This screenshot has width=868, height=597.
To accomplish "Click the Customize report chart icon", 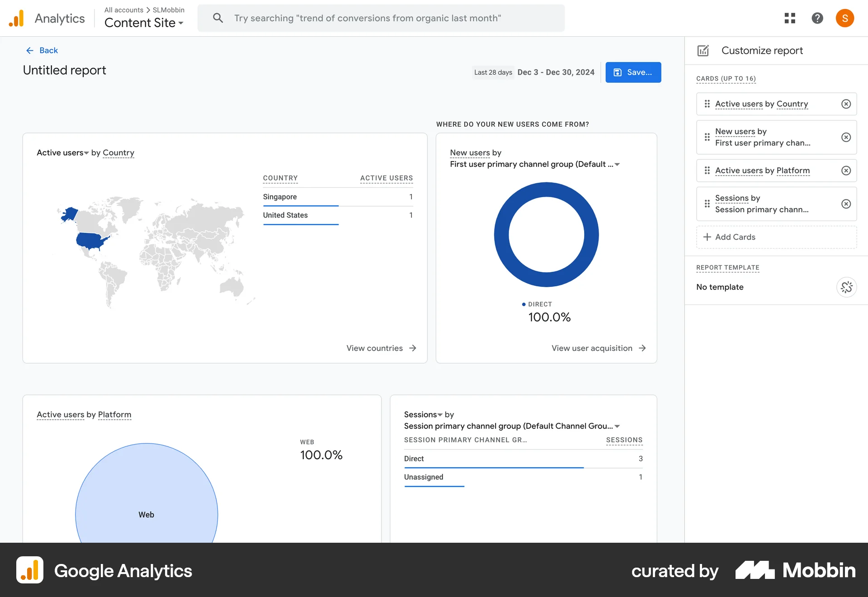I will 703,50.
